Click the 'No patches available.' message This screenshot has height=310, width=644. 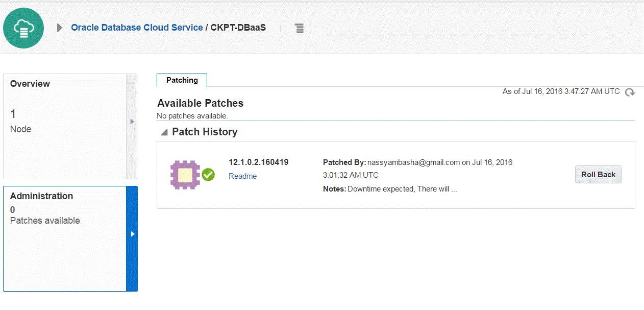click(x=192, y=116)
